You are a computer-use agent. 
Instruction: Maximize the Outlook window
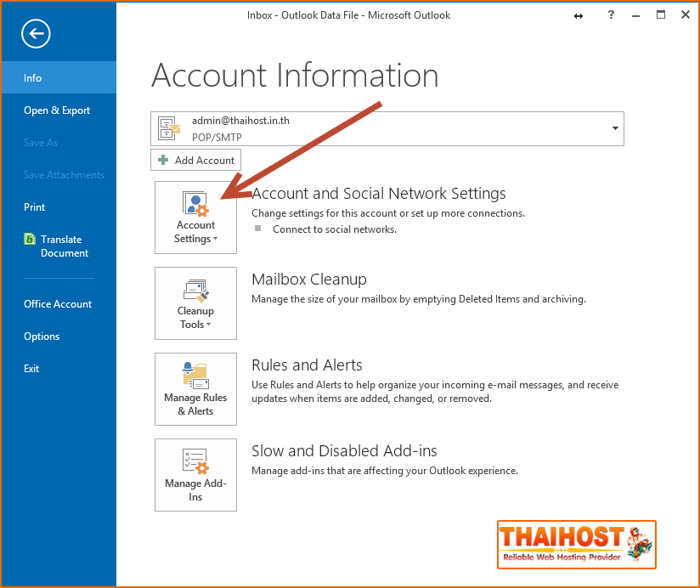[x=661, y=14]
